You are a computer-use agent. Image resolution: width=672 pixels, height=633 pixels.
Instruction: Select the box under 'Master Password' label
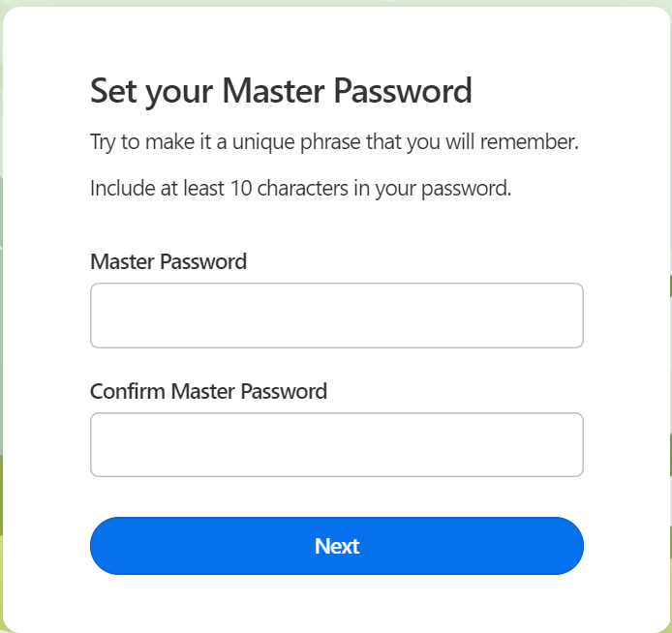[336, 316]
